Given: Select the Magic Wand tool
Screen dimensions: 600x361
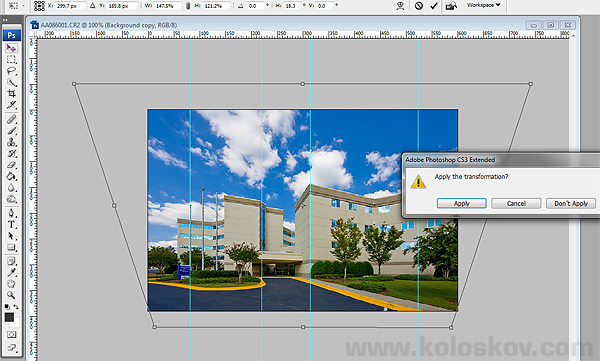Looking at the screenshot, I should point(11,82).
